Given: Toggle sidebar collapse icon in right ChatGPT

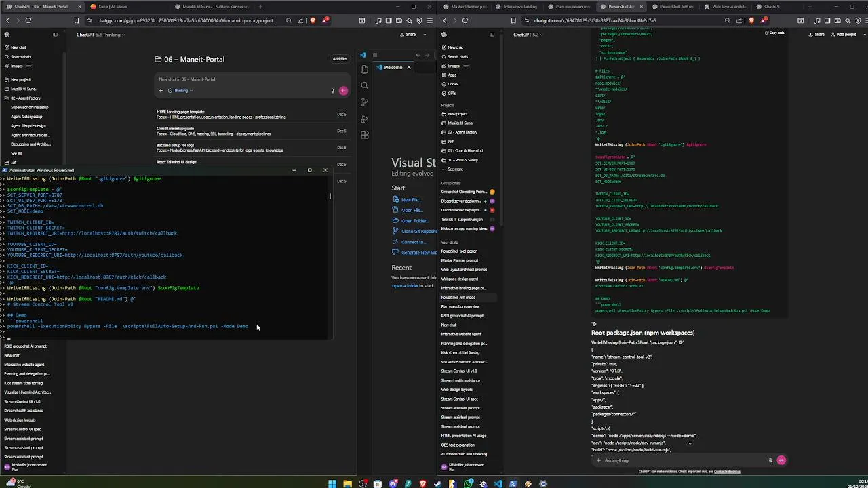Looking at the screenshot, I should pyautogui.click(x=492, y=35).
